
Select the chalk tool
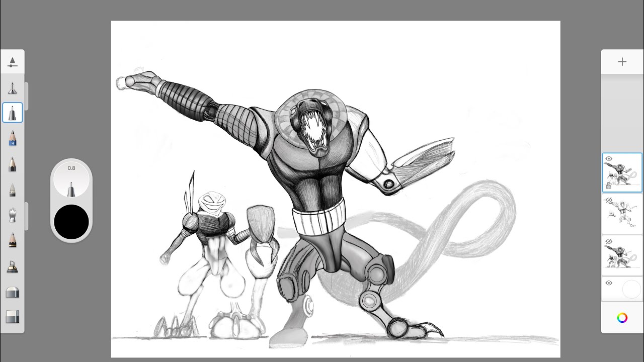click(13, 190)
